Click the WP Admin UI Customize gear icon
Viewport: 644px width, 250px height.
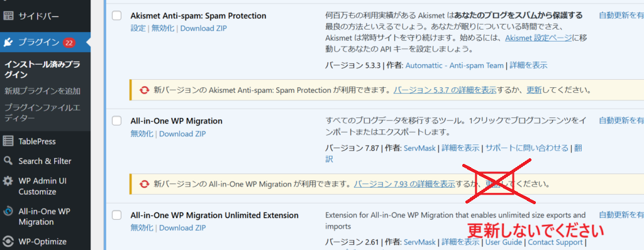click(x=8, y=181)
